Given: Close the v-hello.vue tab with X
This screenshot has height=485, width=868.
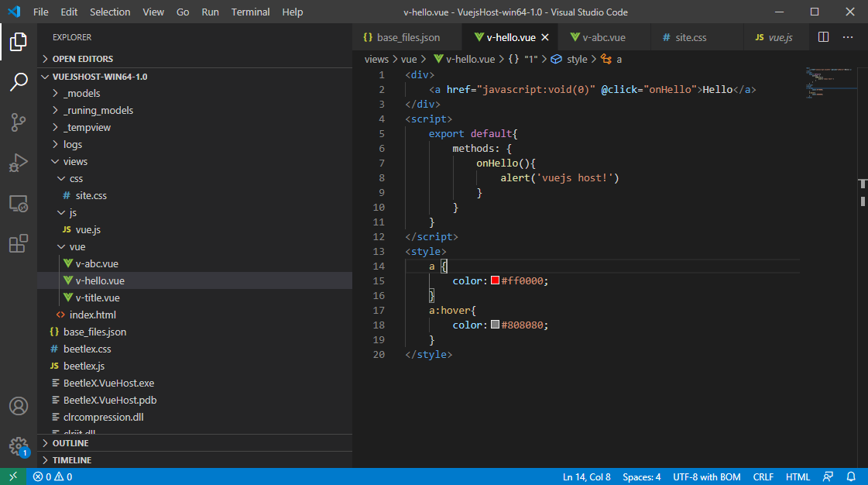Looking at the screenshot, I should pos(545,37).
